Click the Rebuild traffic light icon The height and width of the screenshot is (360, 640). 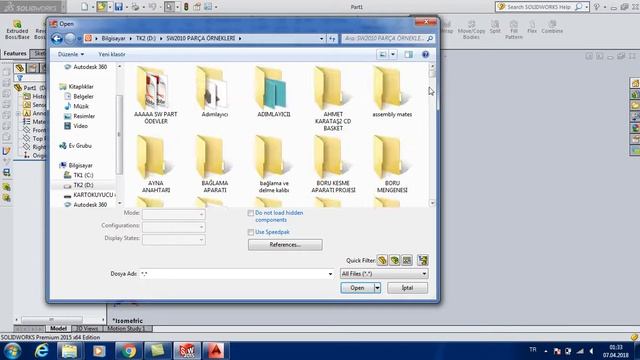coord(186,7)
